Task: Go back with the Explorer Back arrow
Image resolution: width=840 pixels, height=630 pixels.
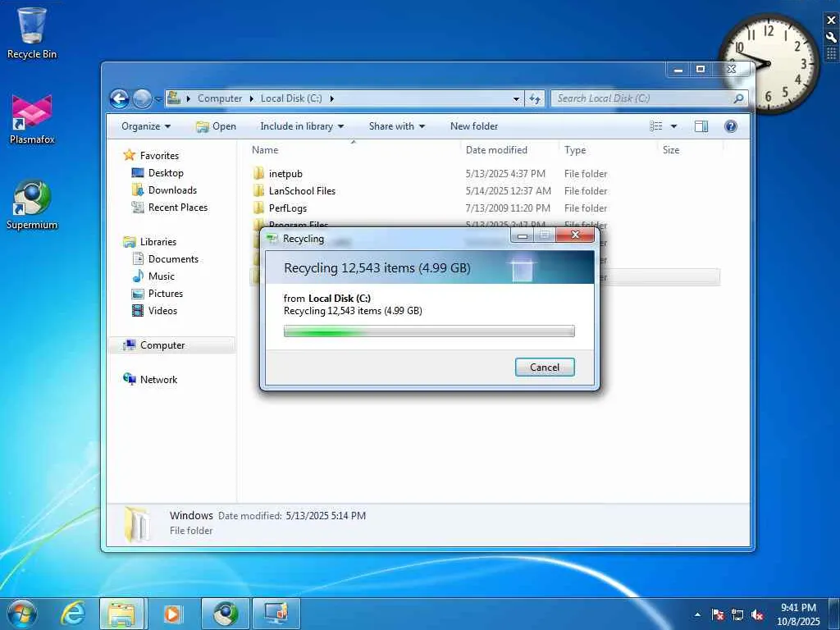Action: 120,98
